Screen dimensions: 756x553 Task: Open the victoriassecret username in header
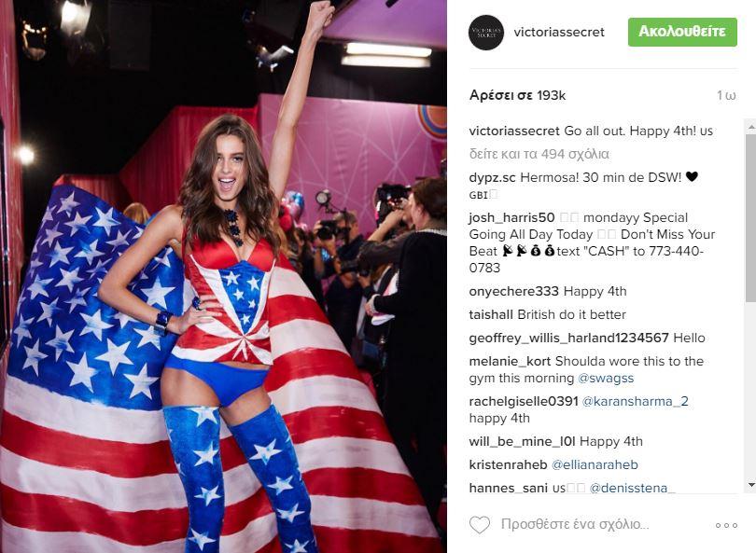click(x=559, y=33)
